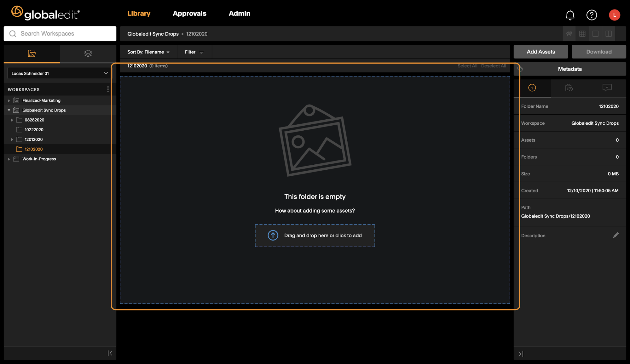Click the tag icon beside Metadata
630x364 pixels.
520,69
